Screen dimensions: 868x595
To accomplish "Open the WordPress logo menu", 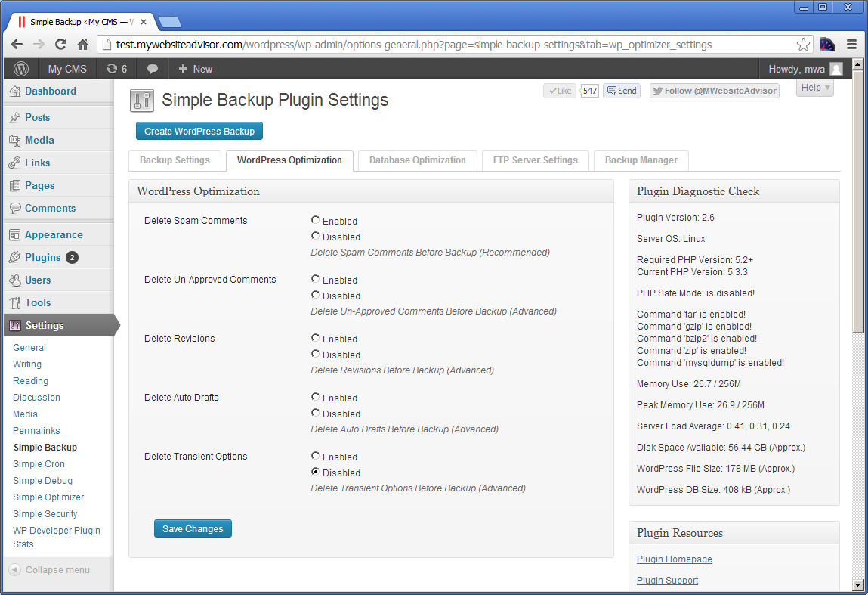I will click(x=21, y=69).
